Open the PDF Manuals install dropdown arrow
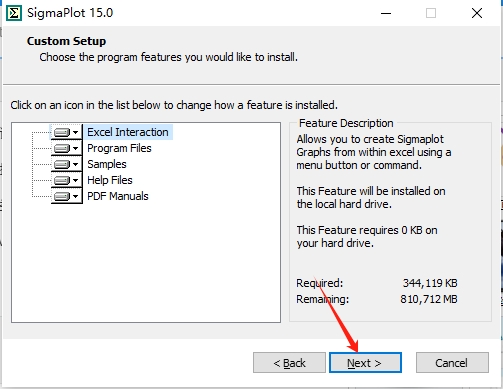This screenshot has width=503, height=389. click(x=76, y=196)
